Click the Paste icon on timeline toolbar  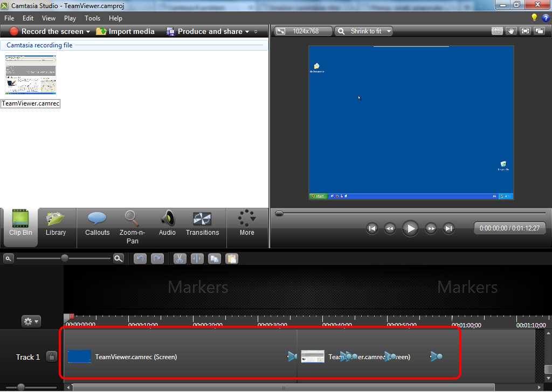[x=232, y=259]
